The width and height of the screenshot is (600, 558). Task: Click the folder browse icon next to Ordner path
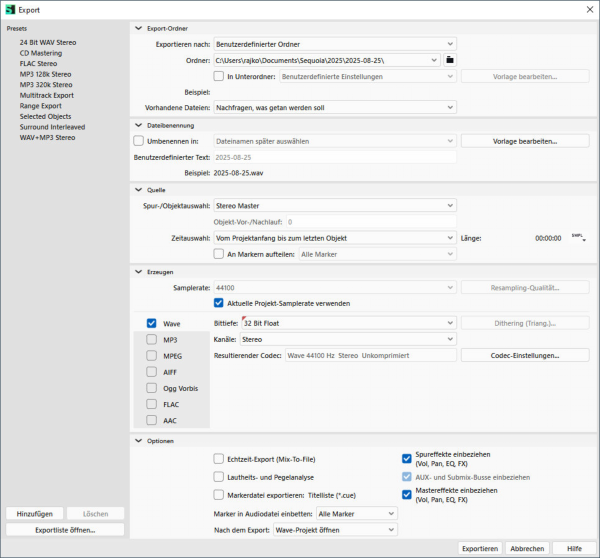(450, 60)
